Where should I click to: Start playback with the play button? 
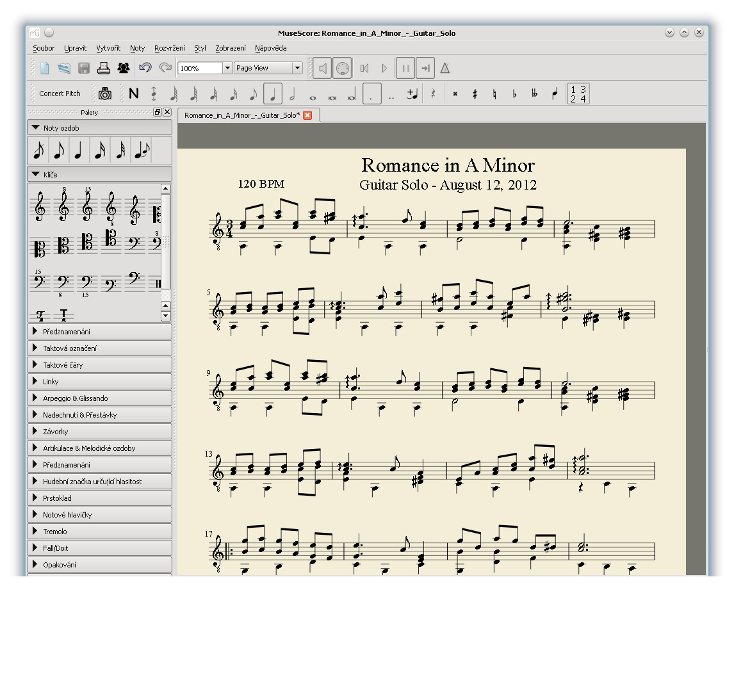(384, 69)
